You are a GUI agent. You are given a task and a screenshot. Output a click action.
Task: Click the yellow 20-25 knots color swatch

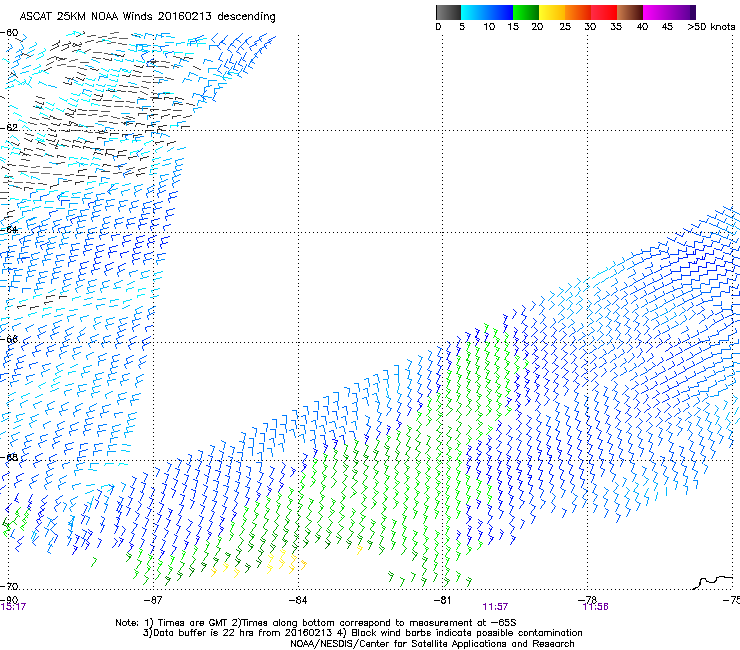(x=552, y=12)
